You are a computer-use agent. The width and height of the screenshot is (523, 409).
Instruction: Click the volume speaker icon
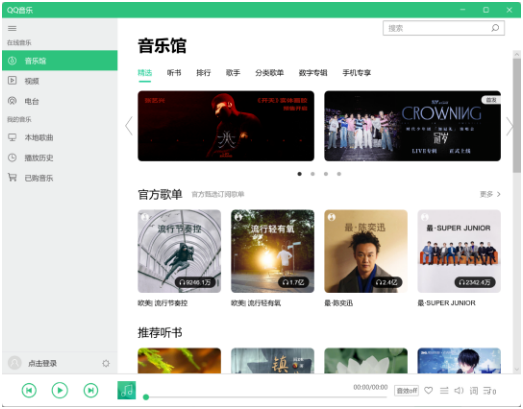(x=459, y=390)
